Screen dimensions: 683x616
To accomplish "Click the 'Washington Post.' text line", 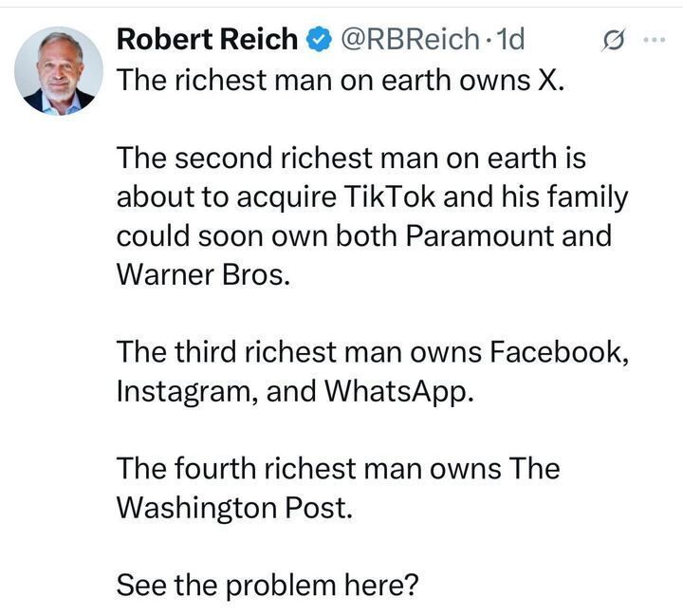I will click(x=233, y=508).
